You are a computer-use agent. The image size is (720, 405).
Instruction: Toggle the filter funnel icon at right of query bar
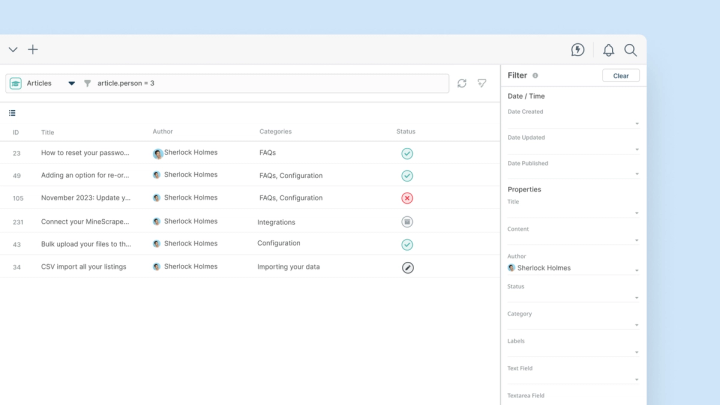coord(482,83)
